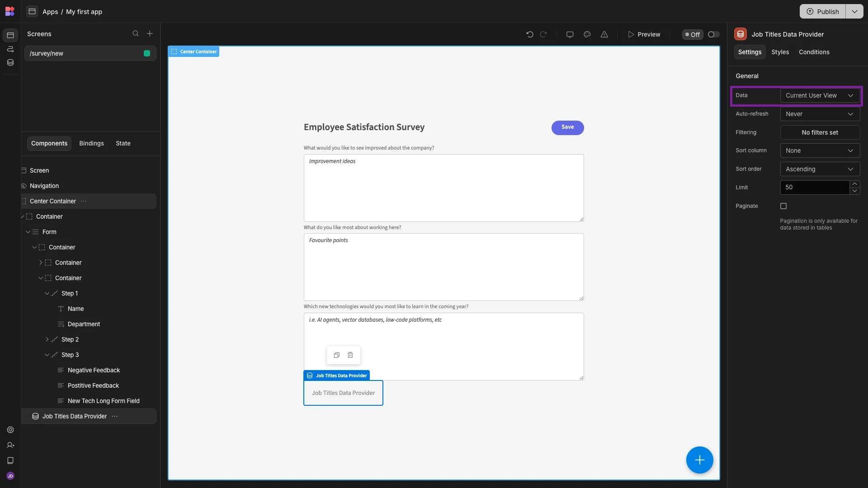Click the Publish button

pyautogui.click(x=823, y=11)
